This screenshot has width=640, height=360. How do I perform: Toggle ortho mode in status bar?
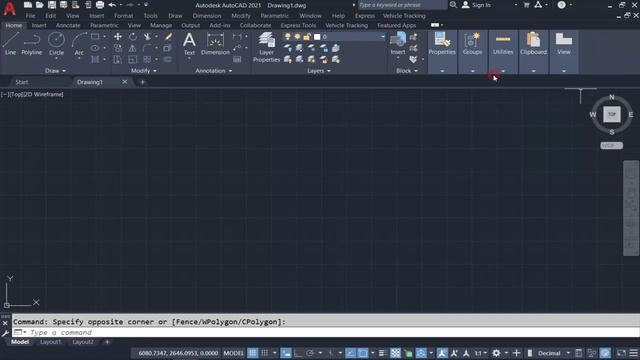pyautogui.click(x=298, y=353)
